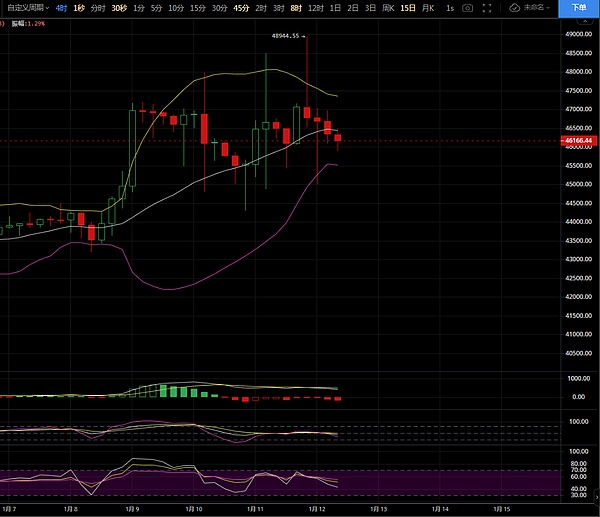Choose the 15日 period

click(x=408, y=7)
